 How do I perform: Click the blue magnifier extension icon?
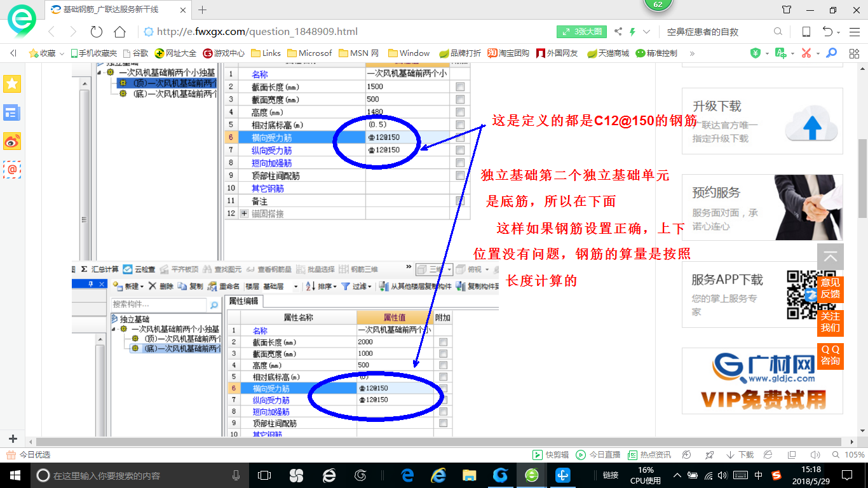click(x=831, y=53)
